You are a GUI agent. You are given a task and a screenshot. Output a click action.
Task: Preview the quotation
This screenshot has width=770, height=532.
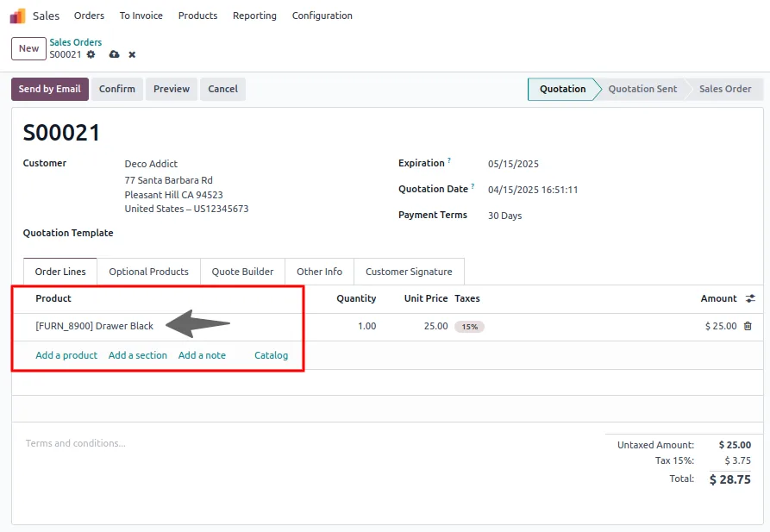172,89
